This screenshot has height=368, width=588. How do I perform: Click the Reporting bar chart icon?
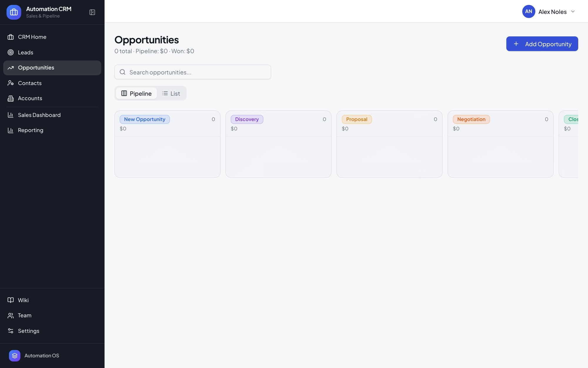tap(11, 130)
